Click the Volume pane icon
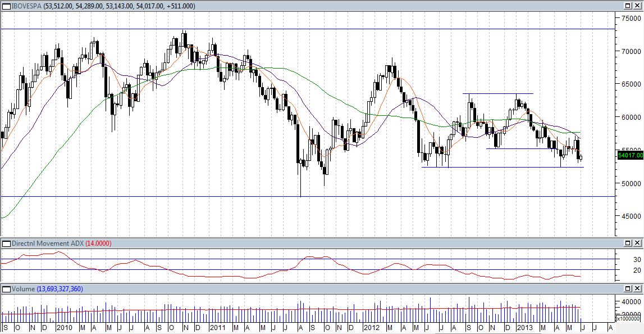The width and height of the screenshot is (644, 334). coord(6,289)
